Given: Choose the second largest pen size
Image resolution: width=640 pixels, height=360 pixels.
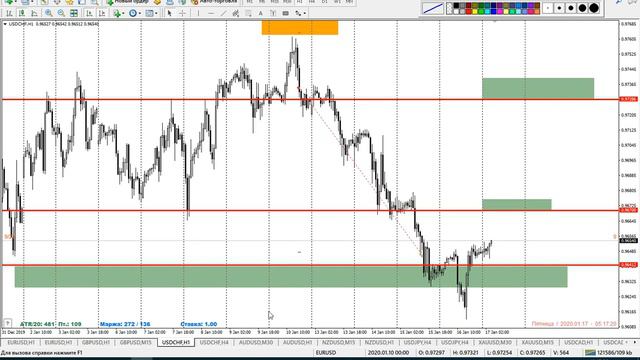Looking at the screenshot, I should click(x=582, y=8).
